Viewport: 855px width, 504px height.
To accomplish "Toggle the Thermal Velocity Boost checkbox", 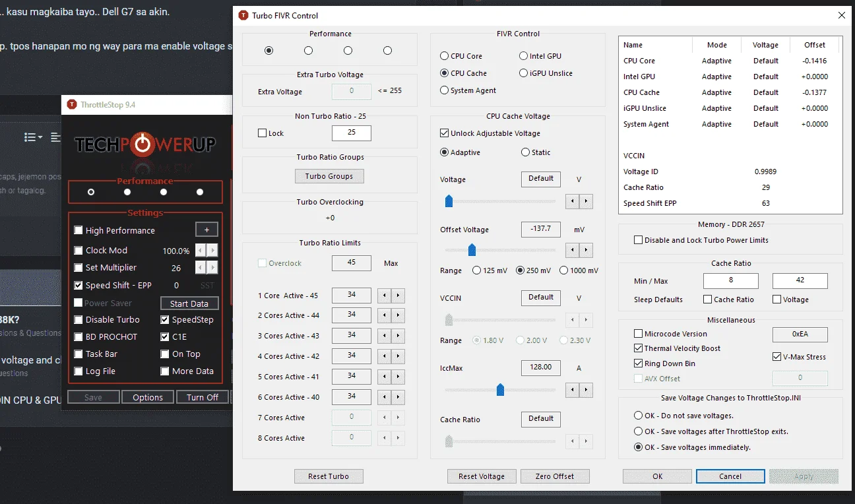I will (x=638, y=348).
